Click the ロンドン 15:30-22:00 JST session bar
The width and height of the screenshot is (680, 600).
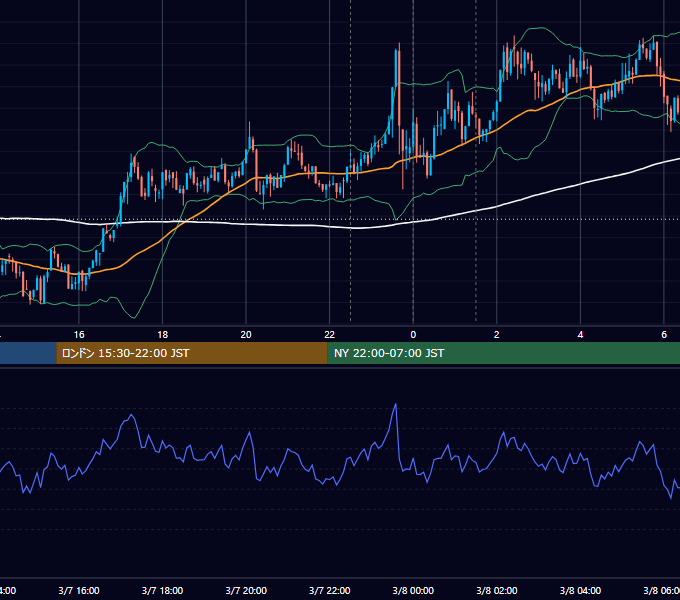coord(192,353)
